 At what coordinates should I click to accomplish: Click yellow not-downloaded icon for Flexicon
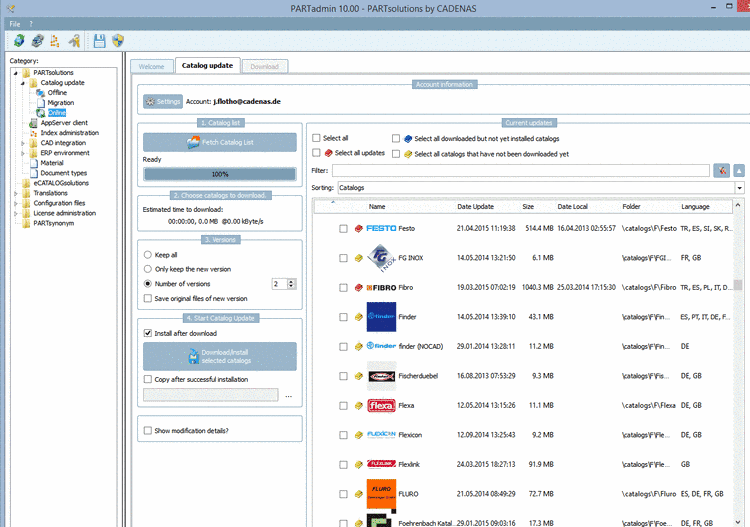358,435
